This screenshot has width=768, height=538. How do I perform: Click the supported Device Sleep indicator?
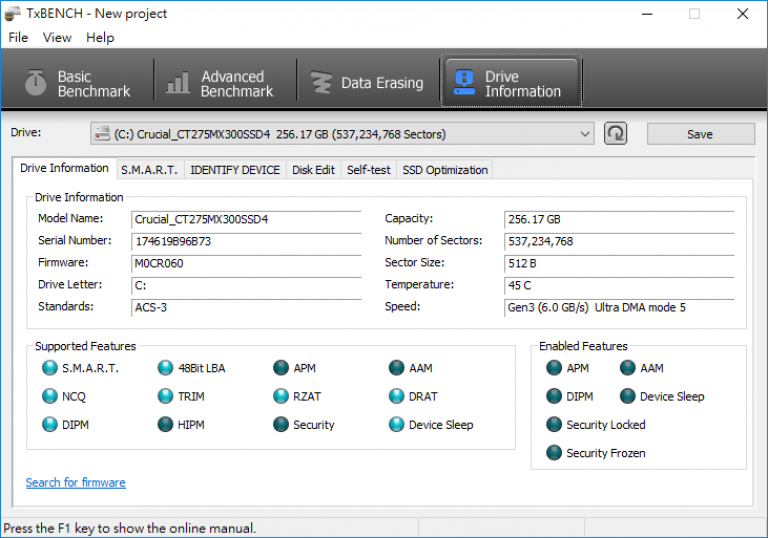(396, 424)
